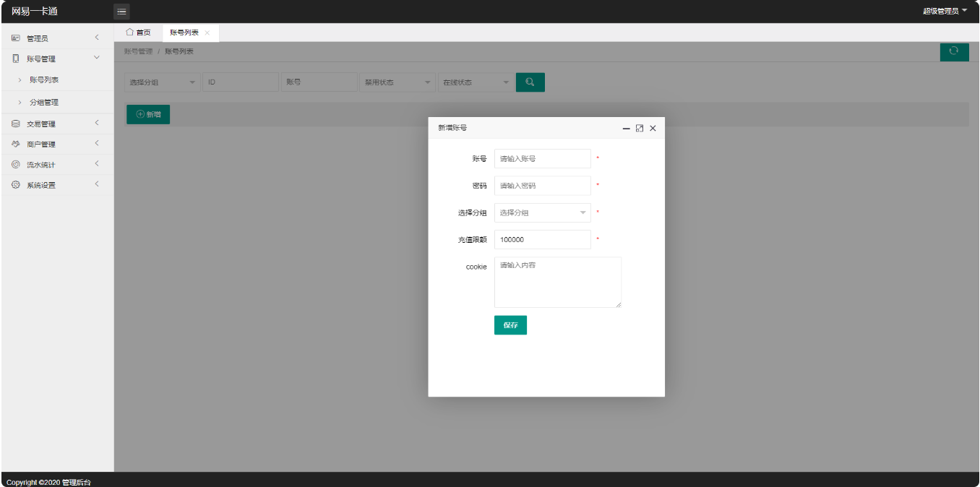Click the magnifier search button
Viewport: 980px width, 487px height.
coord(530,82)
